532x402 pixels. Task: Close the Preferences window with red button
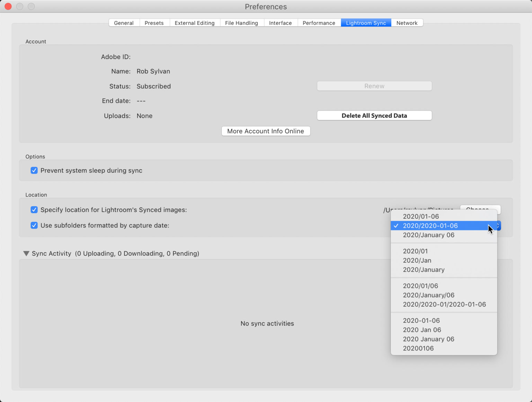[x=8, y=7]
